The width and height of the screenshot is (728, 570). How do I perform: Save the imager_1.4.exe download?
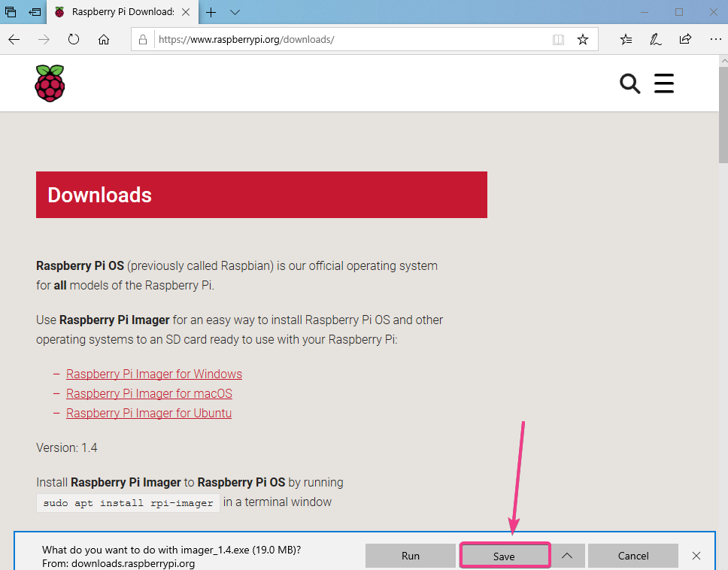(x=504, y=556)
